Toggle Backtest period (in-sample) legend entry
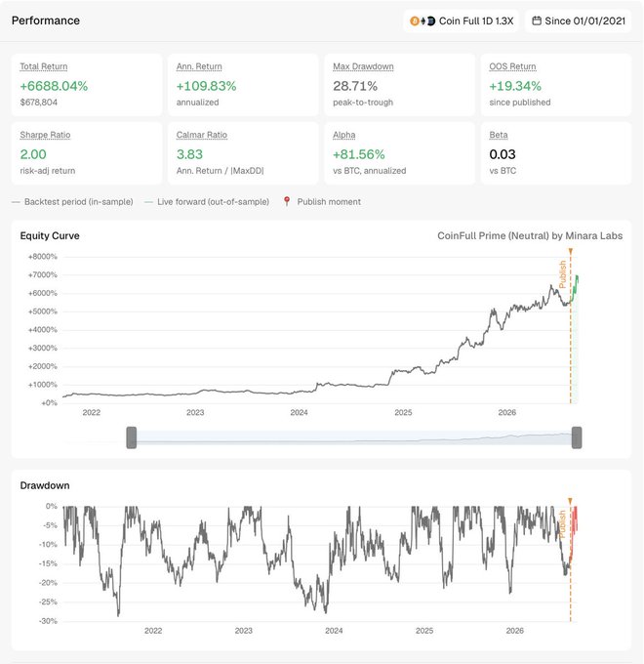 coord(73,201)
